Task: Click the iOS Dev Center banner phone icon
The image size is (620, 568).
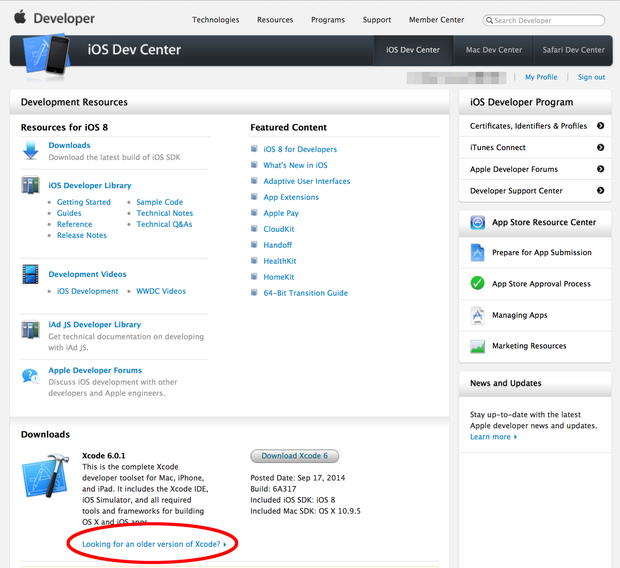Action: click(x=47, y=55)
